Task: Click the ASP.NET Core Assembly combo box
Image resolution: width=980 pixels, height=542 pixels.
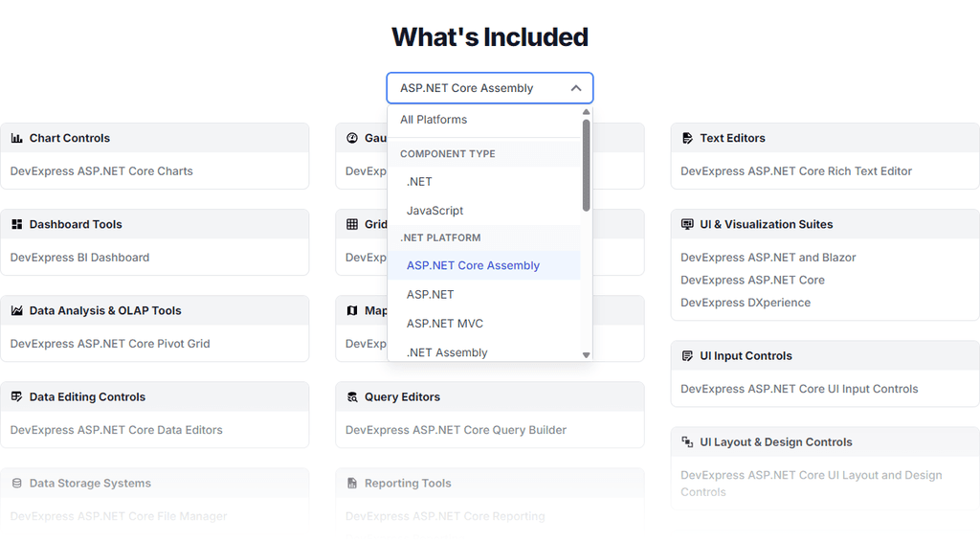Action: pos(489,88)
